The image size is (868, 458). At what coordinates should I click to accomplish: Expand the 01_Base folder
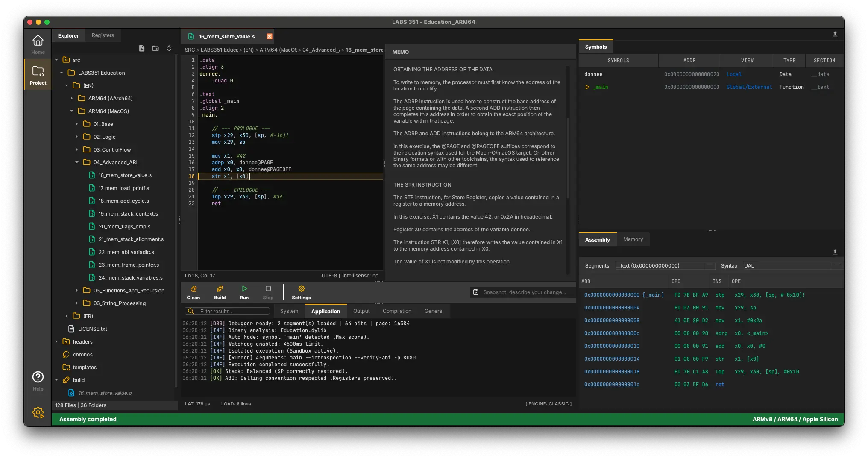[x=77, y=124]
